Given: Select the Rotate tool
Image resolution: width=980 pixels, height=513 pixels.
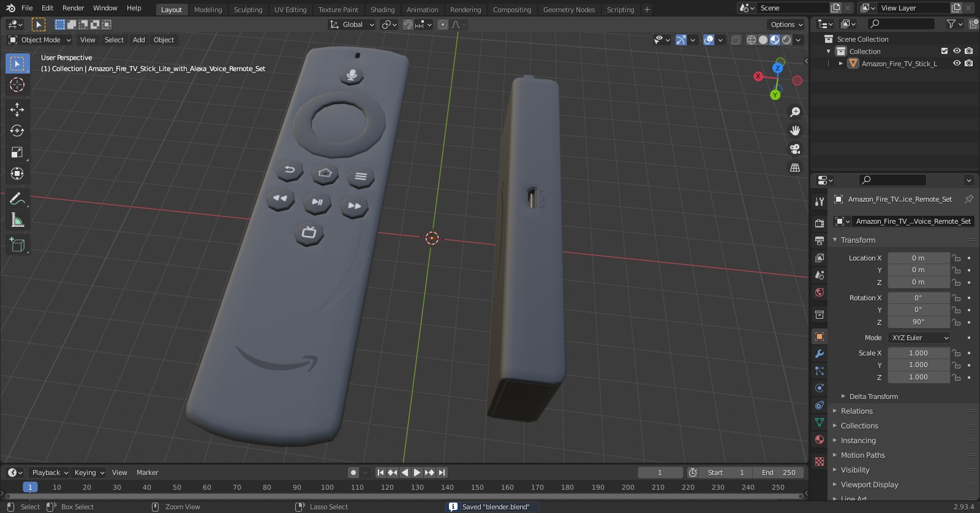Looking at the screenshot, I should click(x=17, y=131).
